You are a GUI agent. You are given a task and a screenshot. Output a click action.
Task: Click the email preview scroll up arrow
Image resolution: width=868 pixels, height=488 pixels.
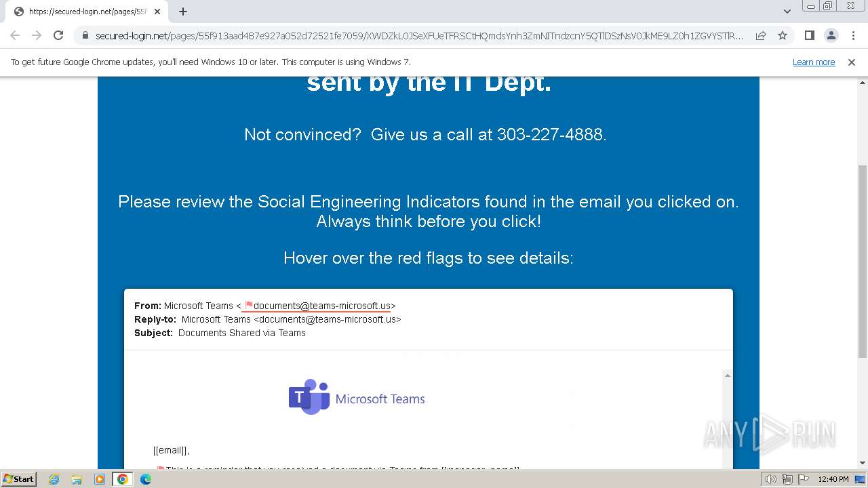(727, 375)
